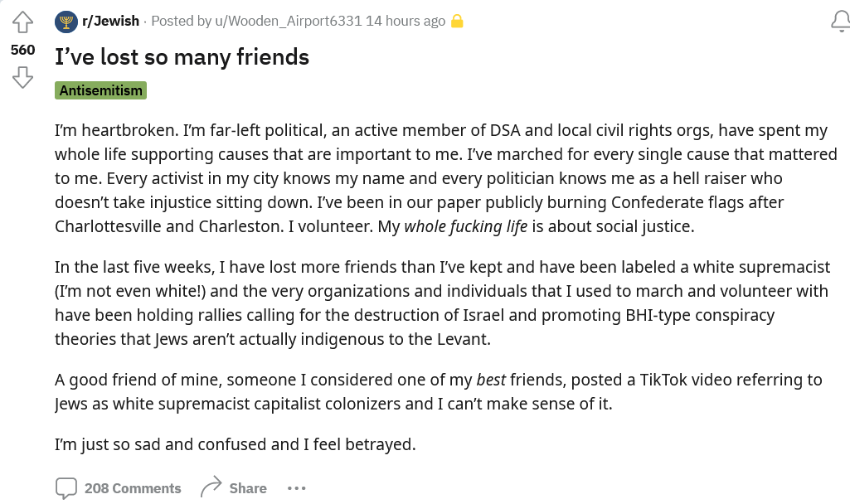
Task: Click the line 'I'm just so sad and confused'
Action: click(x=236, y=444)
